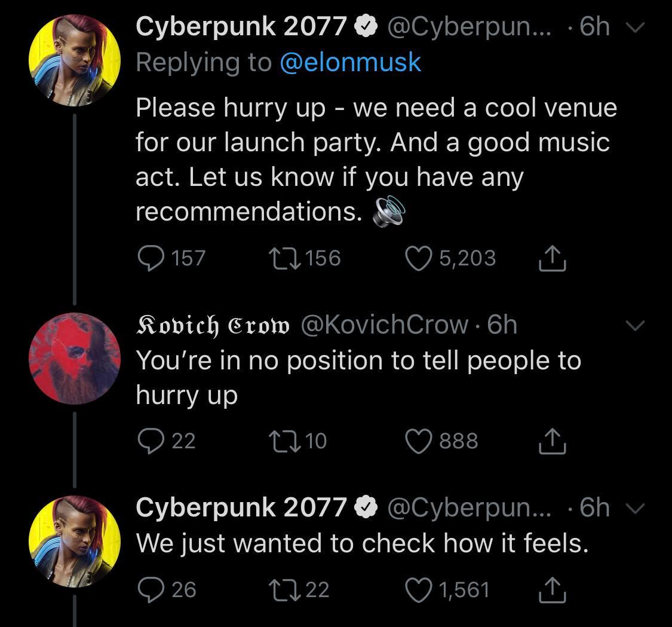Like the Cyberpunk 2077 launch party tweet
The height and width of the screenshot is (627, 672).
point(418,258)
